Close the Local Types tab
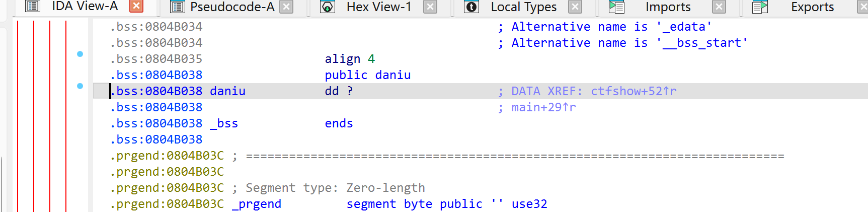The width and height of the screenshot is (868, 212). click(x=575, y=7)
